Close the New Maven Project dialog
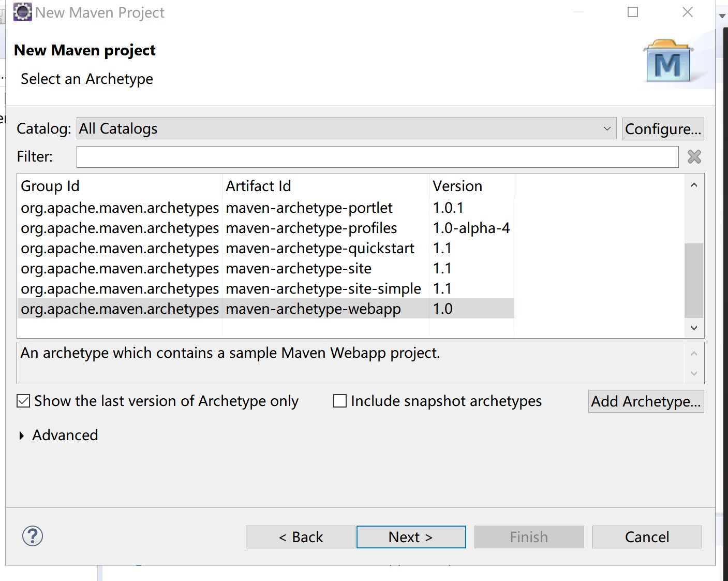728x581 pixels. coord(688,12)
